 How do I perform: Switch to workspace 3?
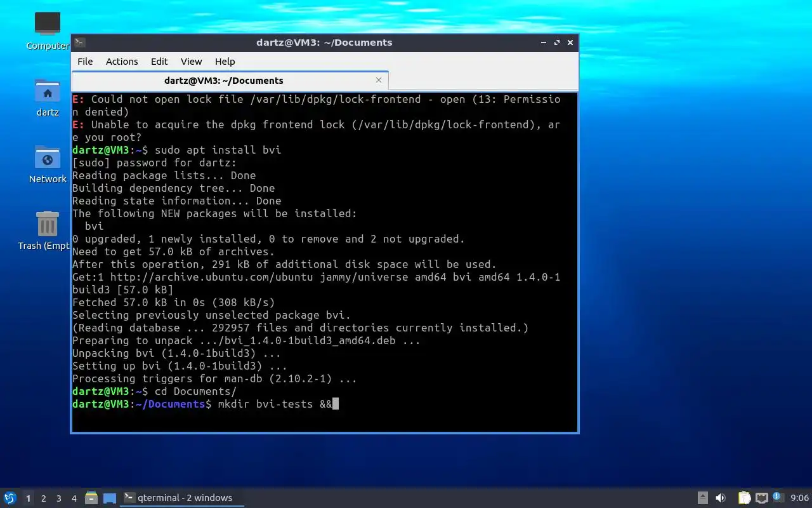tap(58, 498)
